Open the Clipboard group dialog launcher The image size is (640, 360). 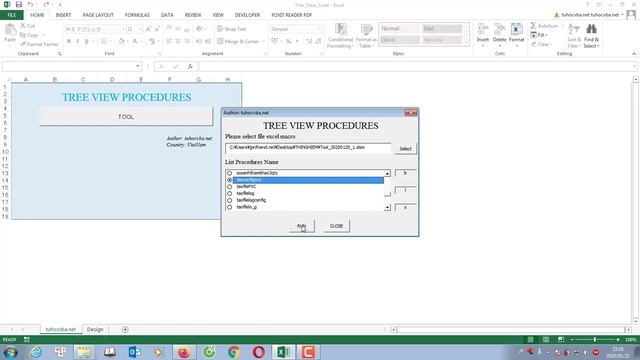pyautogui.click(x=59, y=53)
